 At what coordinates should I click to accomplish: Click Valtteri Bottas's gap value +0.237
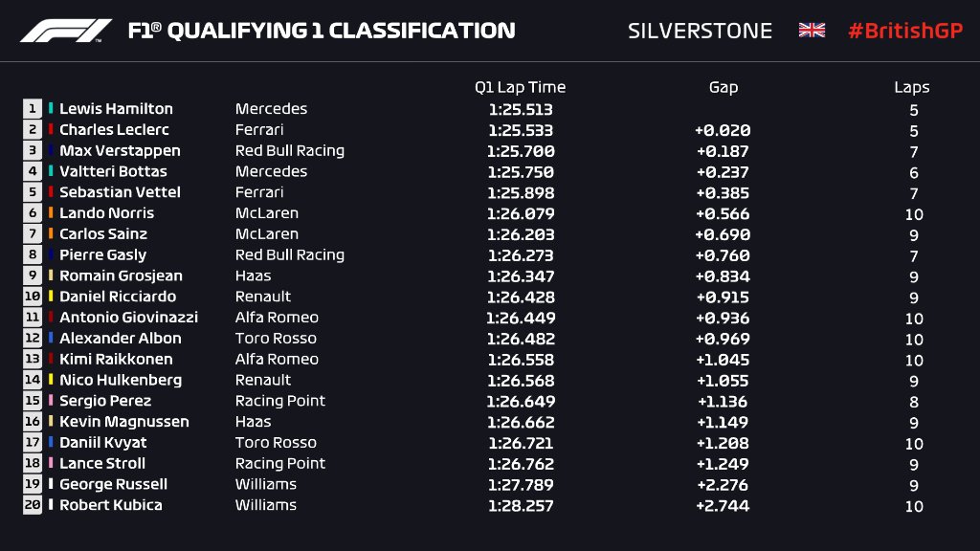pos(723,172)
